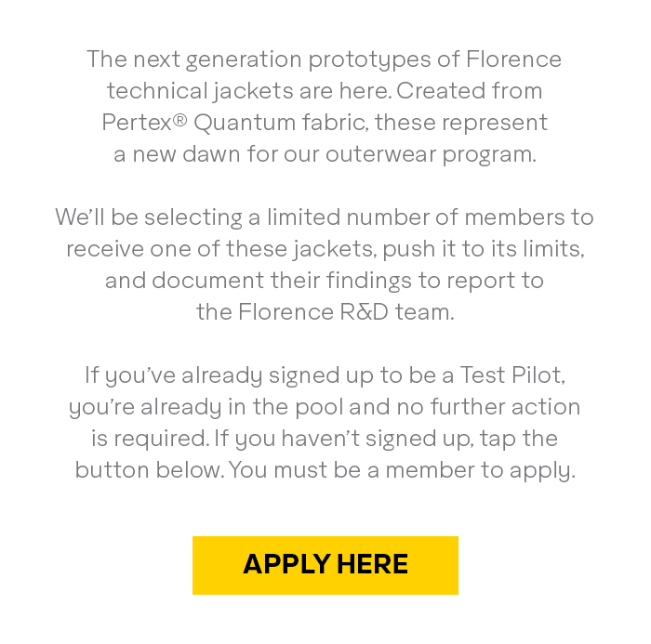This screenshot has width=651, height=644.
Task: Click the phrase 'these represent'
Action: point(461,123)
